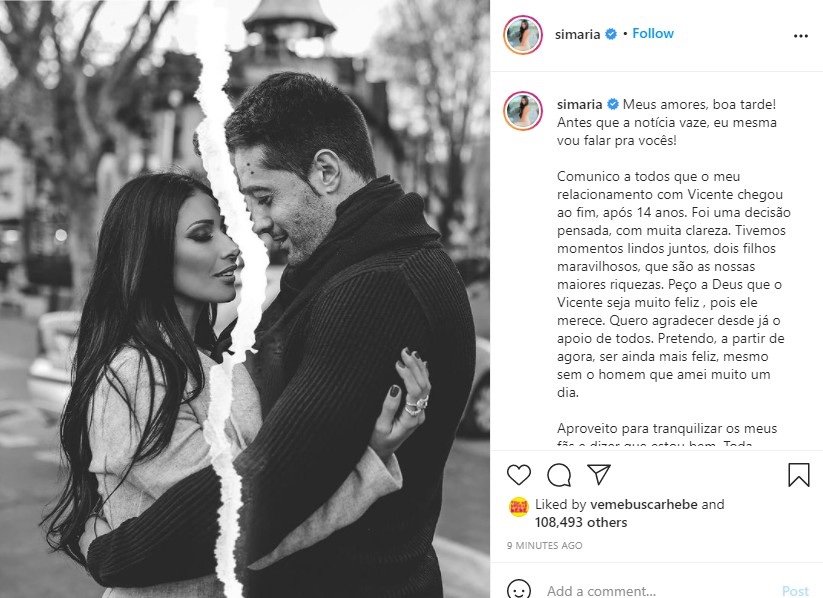Share post with the paper plane icon
This screenshot has width=823, height=598.
[598, 474]
